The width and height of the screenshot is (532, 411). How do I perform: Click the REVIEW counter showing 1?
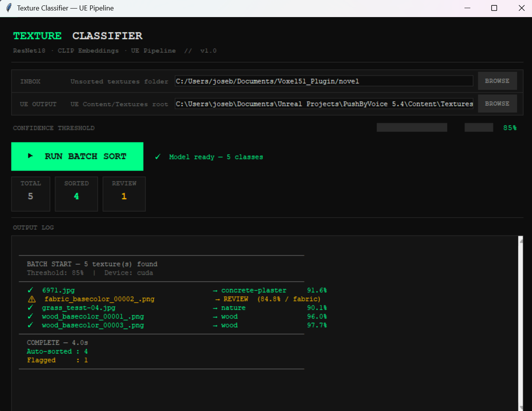coord(124,194)
